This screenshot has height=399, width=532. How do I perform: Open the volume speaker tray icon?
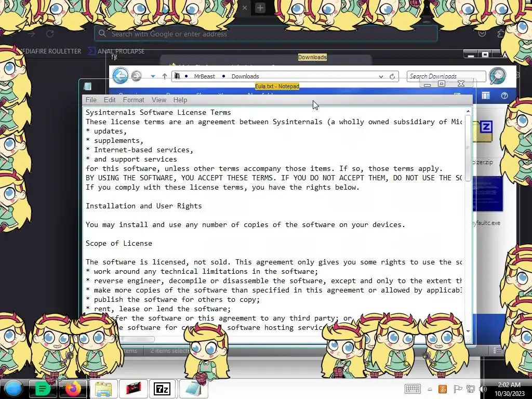tap(483, 389)
